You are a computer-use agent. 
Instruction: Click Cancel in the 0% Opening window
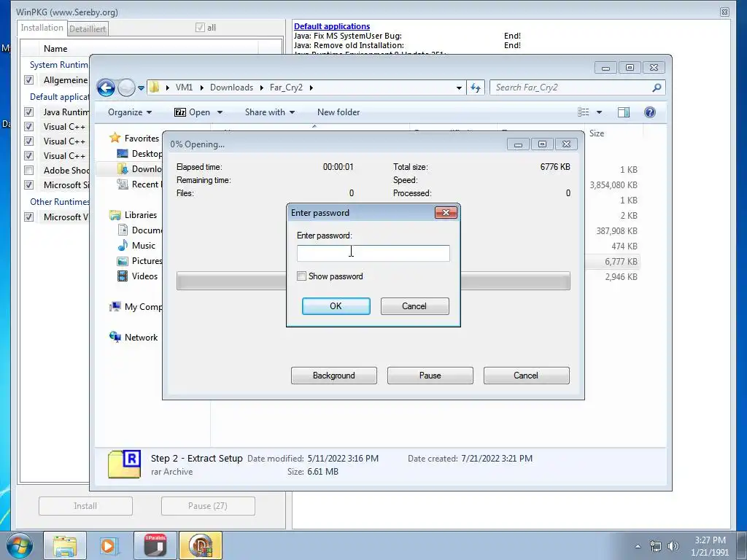[x=527, y=376]
